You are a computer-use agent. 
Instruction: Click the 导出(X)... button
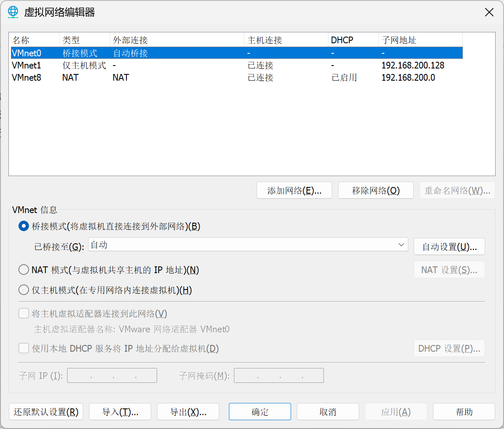(188, 412)
